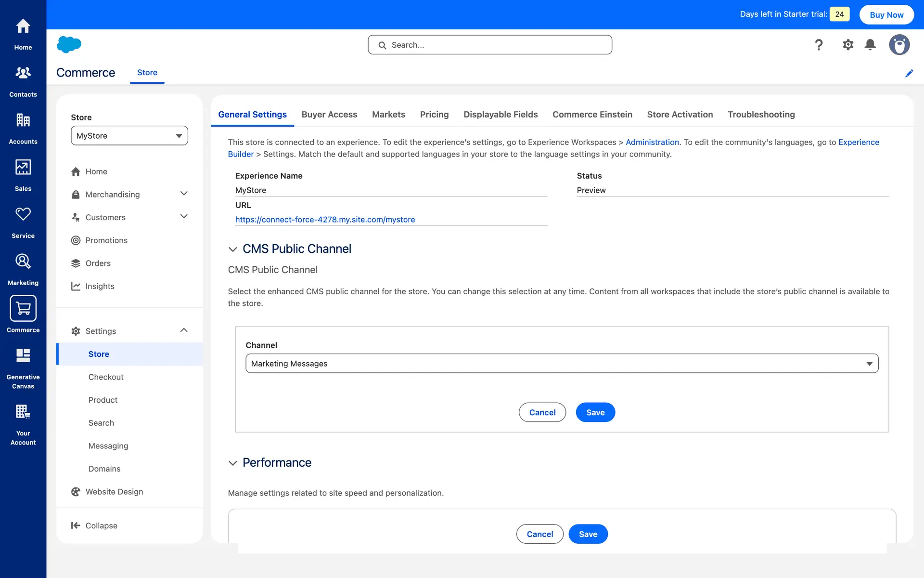Click the notifications bell icon
The image size is (924, 578).
(870, 45)
